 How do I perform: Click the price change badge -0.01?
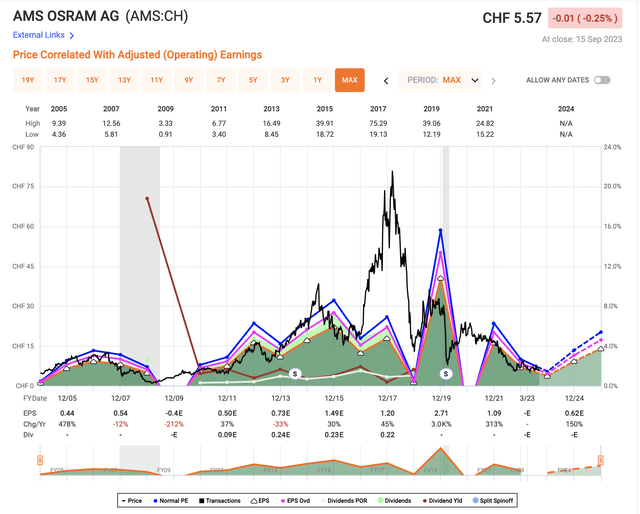tap(585, 18)
